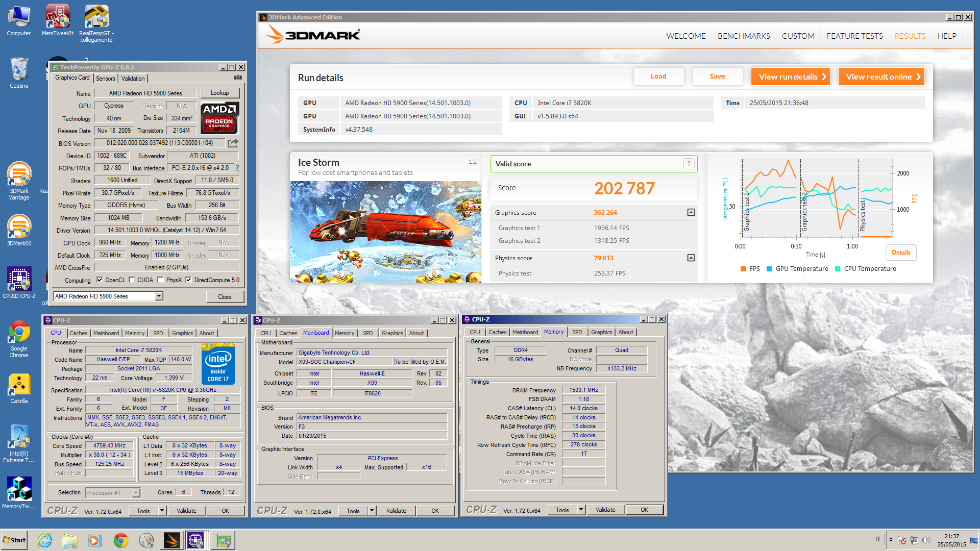
Task: Toggle the CUDA checkbox in GPU-Z
Action: click(132, 280)
